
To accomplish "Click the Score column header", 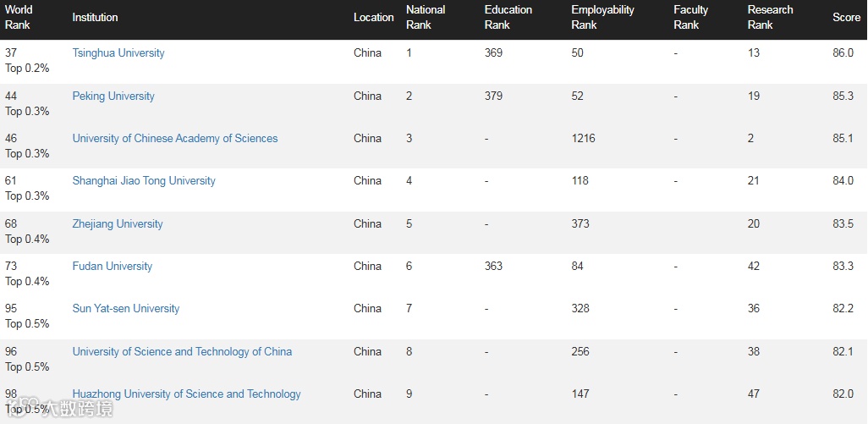I will coord(846,18).
